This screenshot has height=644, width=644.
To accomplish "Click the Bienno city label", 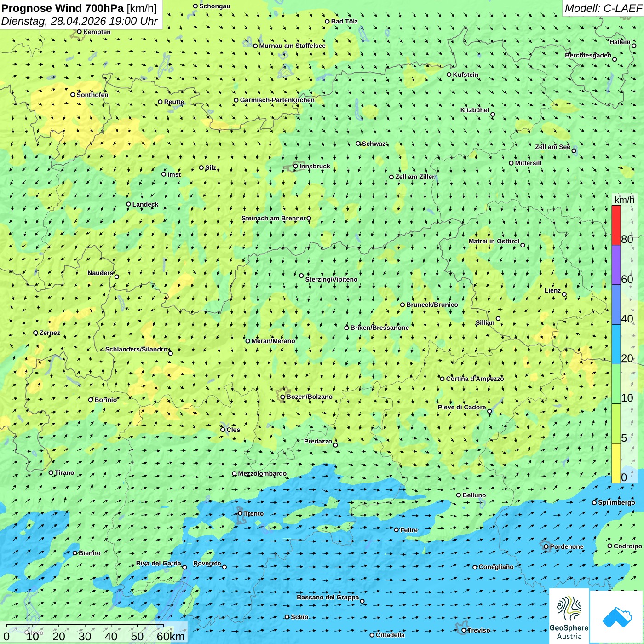I will click(90, 553).
